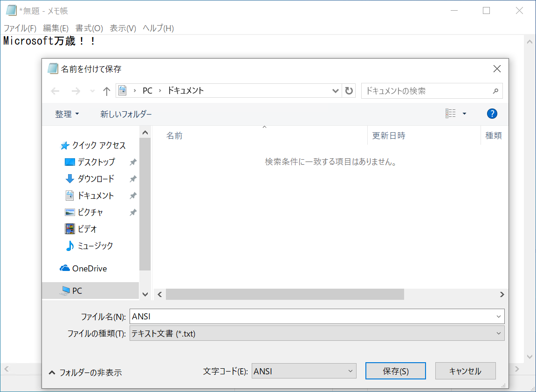
Task: Select OneDrive in navigation pane
Action: point(83,268)
